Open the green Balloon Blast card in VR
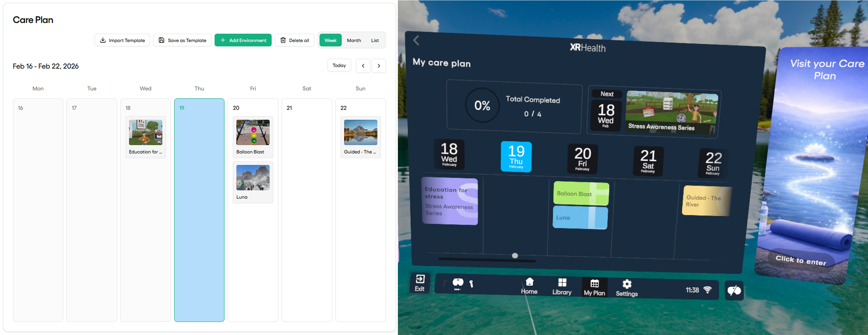 click(x=581, y=193)
